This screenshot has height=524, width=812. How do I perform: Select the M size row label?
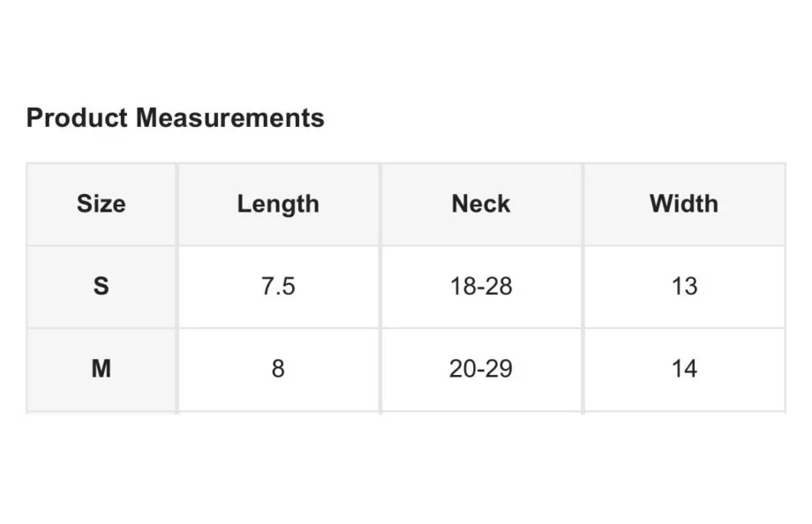pyautogui.click(x=101, y=369)
